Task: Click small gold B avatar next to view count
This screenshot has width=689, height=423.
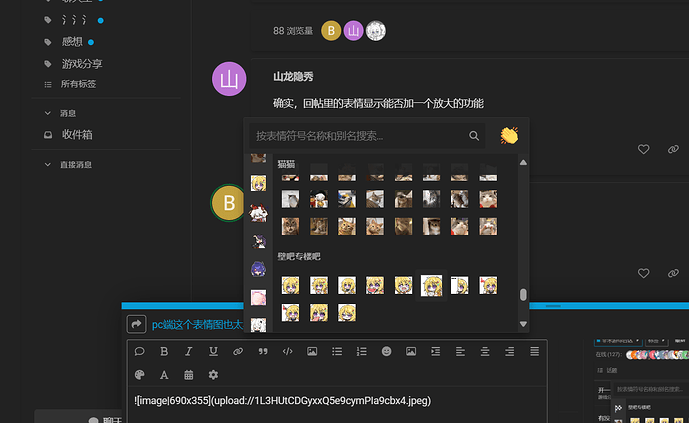Action: tap(331, 31)
